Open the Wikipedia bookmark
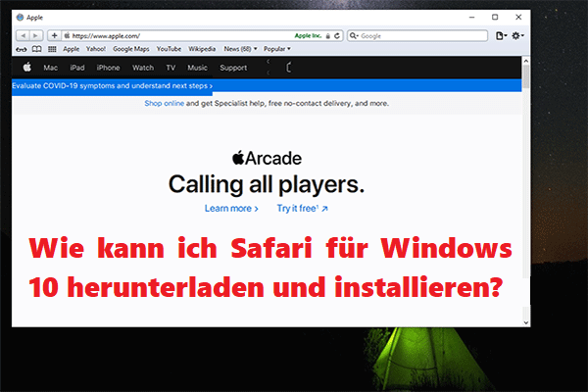588x392 pixels. 202,49
